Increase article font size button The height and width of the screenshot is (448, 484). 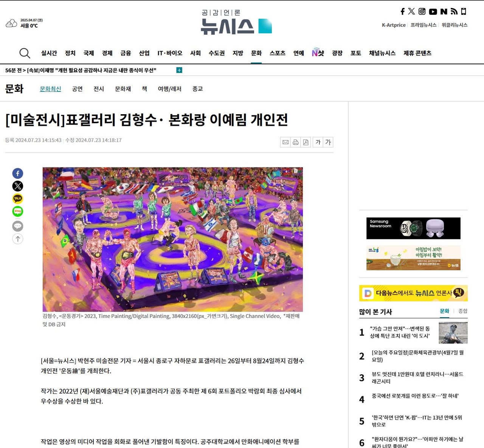[x=328, y=142]
